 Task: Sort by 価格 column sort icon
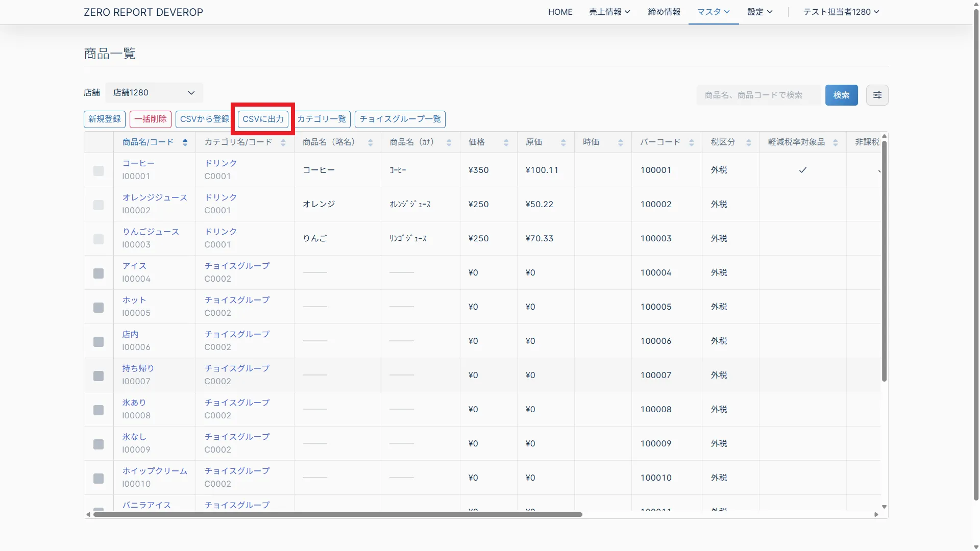[506, 142]
